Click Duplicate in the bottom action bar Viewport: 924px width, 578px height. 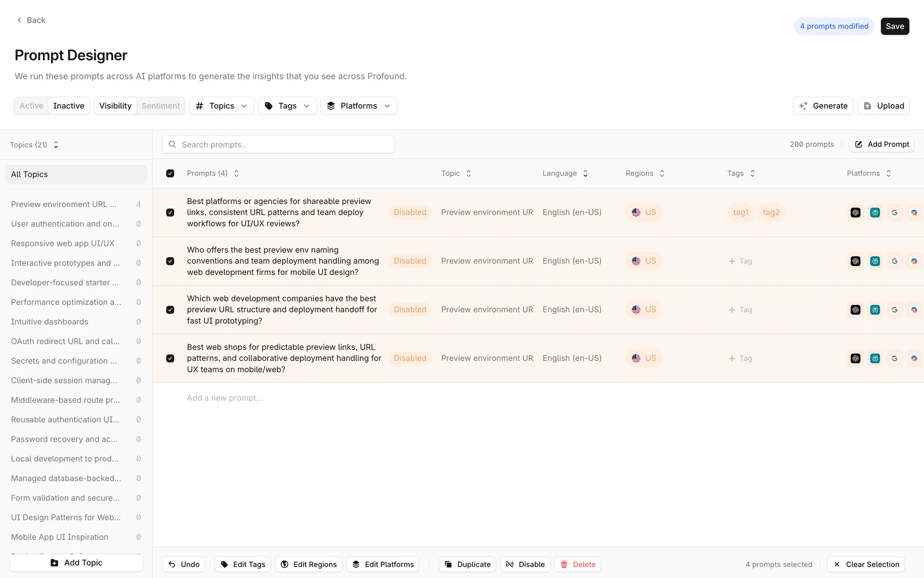pos(467,564)
